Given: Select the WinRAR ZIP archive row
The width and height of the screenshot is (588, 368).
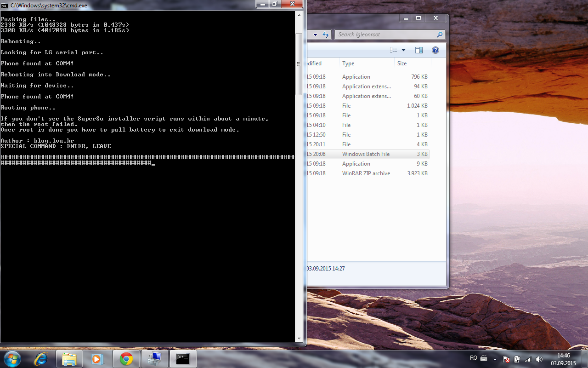Looking at the screenshot, I should (366, 173).
